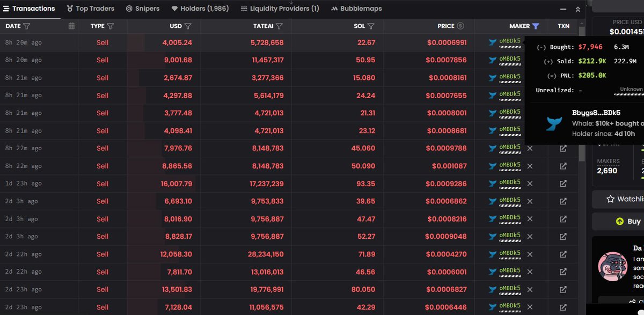This screenshot has height=315, width=644.
Task: Open transaction explorer link for 13,501.83 sell
Action: tap(563, 290)
